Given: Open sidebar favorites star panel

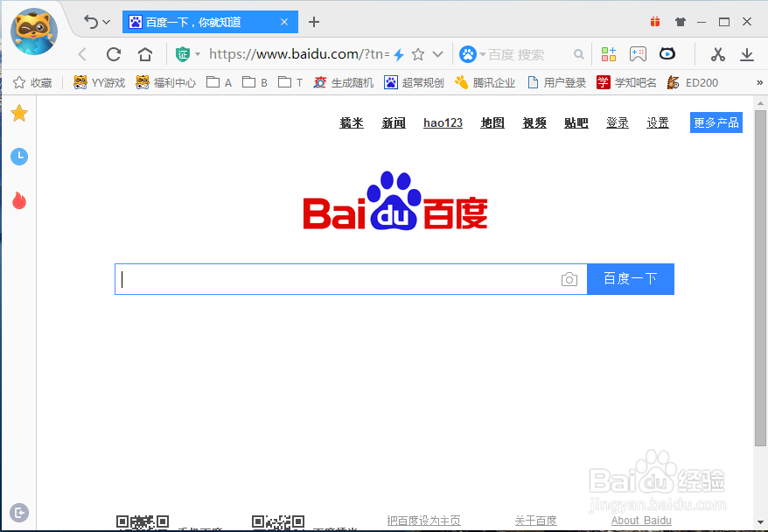Looking at the screenshot, I should [19, 114].
